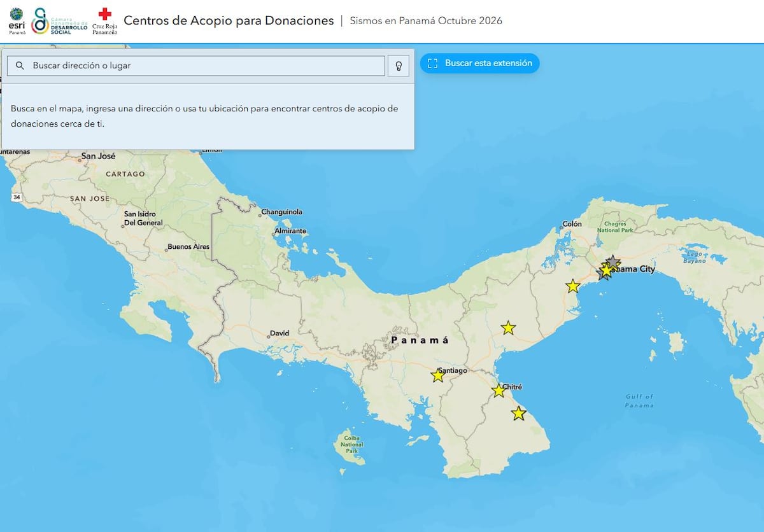Focus the Buscar dirección o lugar field
Image resolution: width=764 pixels, height=532 pixels.
196,66
